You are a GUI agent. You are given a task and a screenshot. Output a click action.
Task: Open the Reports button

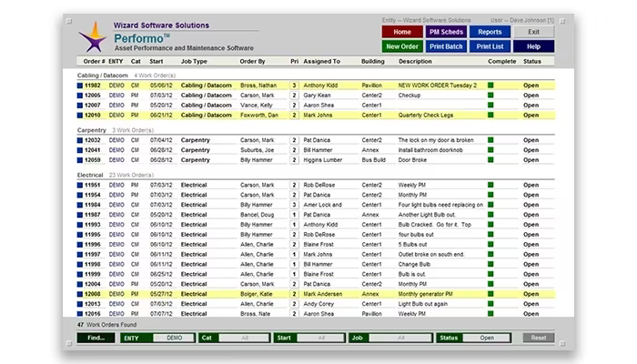pyautogui.click(x=490, y=32)
